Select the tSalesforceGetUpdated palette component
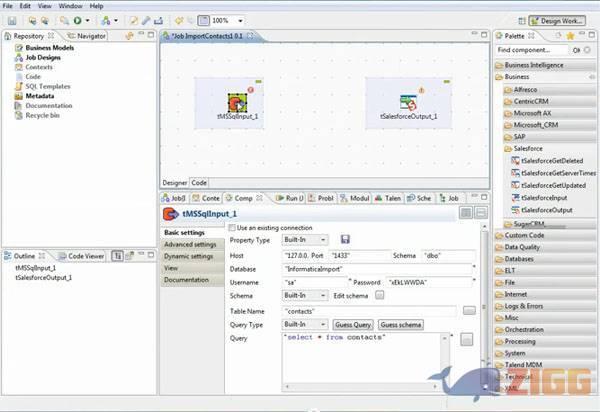 coord(549,186)
